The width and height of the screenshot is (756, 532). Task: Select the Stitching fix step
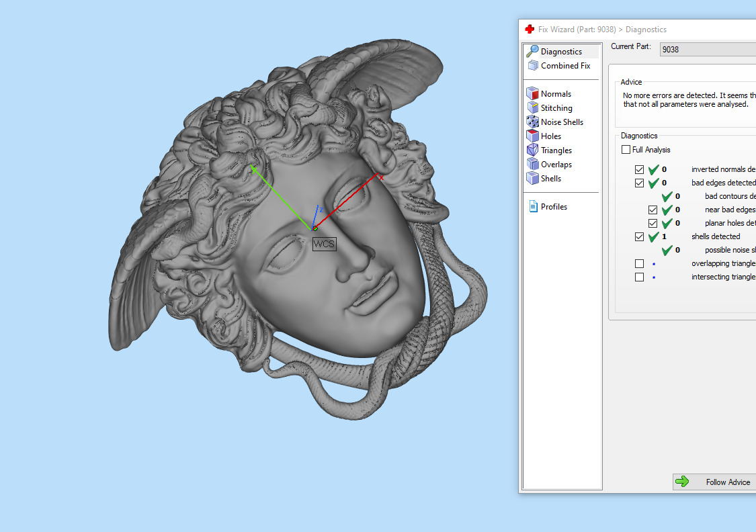click(x=550, y=107)
